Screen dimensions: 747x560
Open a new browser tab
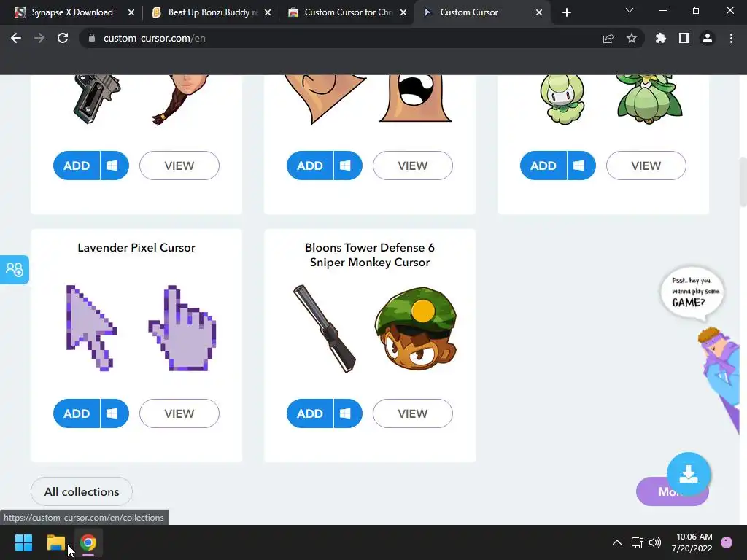(566, 12)
